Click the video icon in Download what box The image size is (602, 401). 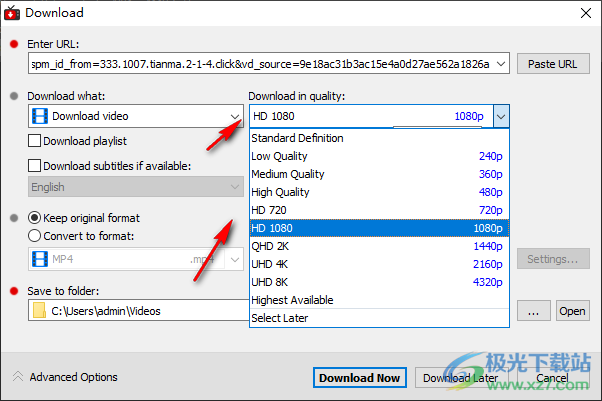click(x=39, y=116)
